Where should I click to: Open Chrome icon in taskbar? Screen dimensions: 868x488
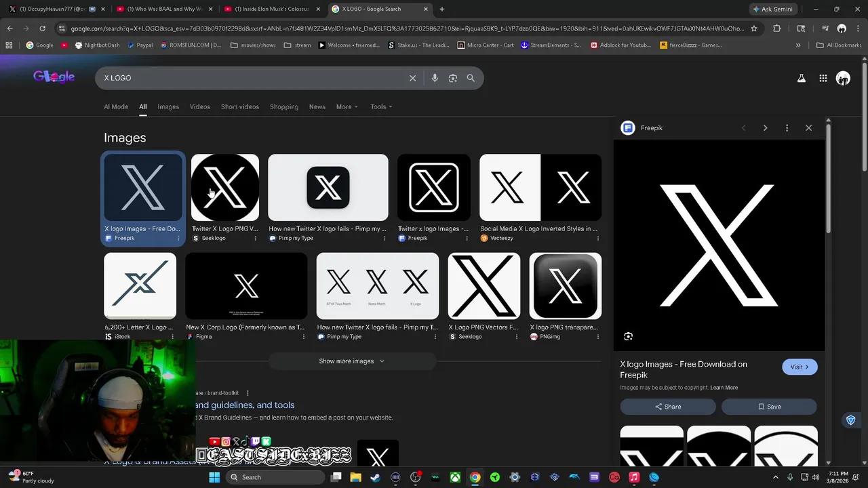475,477
